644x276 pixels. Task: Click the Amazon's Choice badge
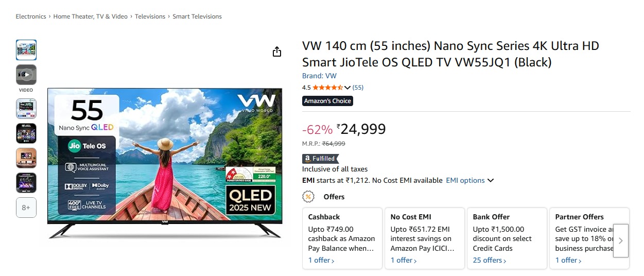[x=327, y=101]
